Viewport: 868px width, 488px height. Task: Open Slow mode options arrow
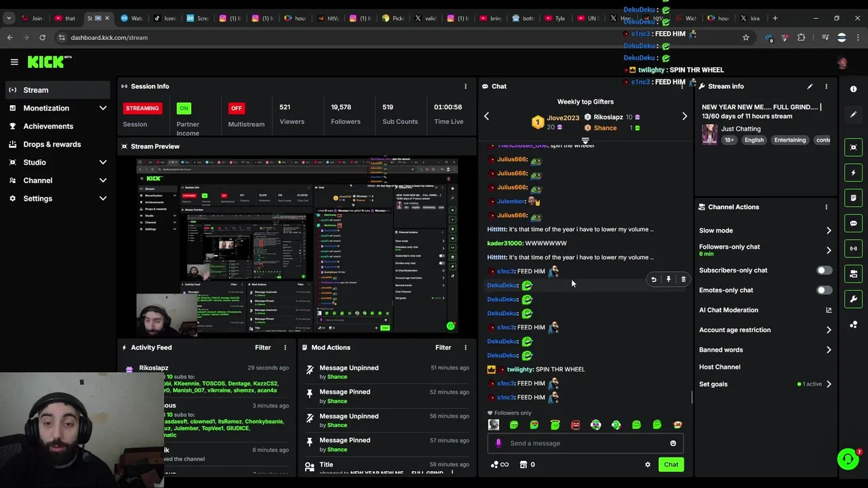click(828, 230)
